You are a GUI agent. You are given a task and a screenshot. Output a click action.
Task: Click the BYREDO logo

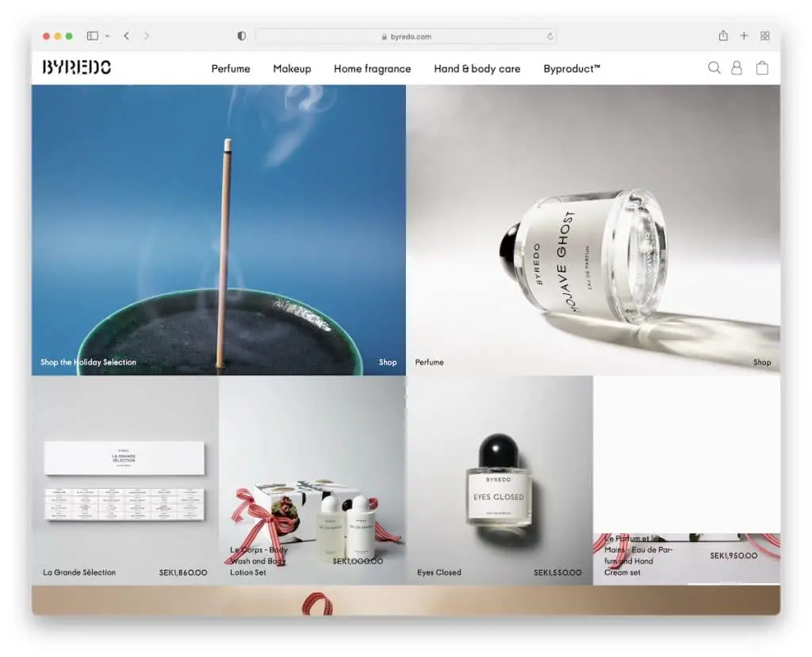77,67
